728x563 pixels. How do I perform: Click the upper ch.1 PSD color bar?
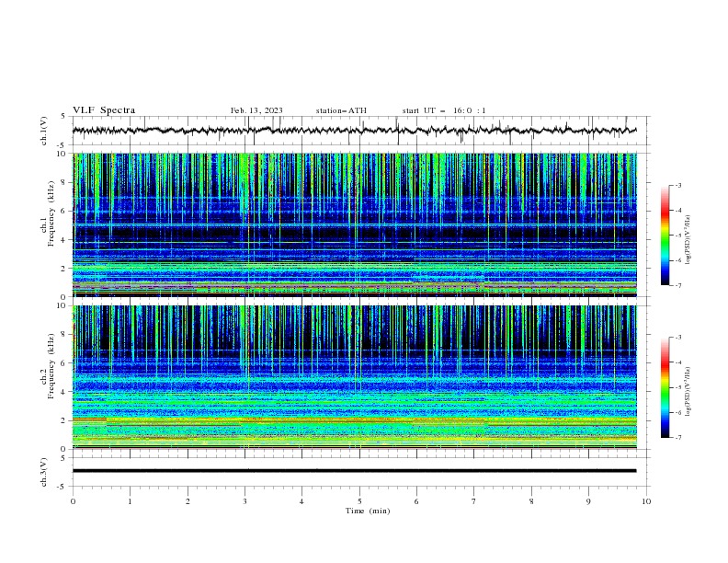point(665,235)
